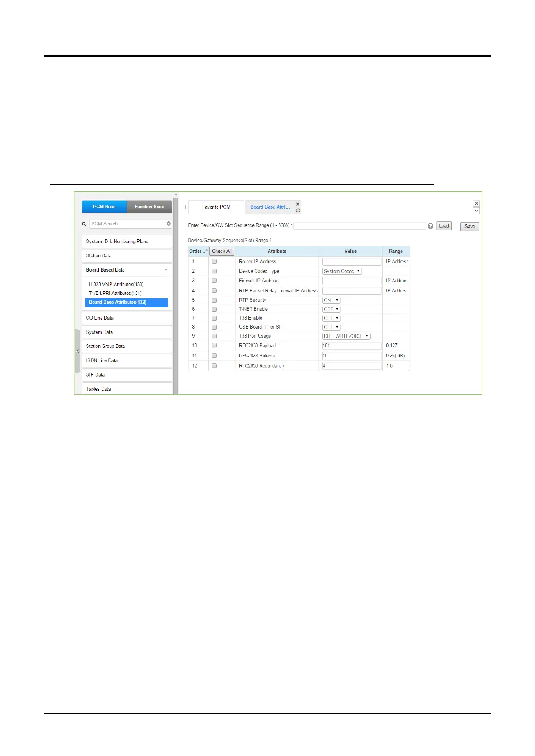Viewport: 535px width, 756px height.
Task: Open the CO Line Data menu
Action: (x=127, y=318)
